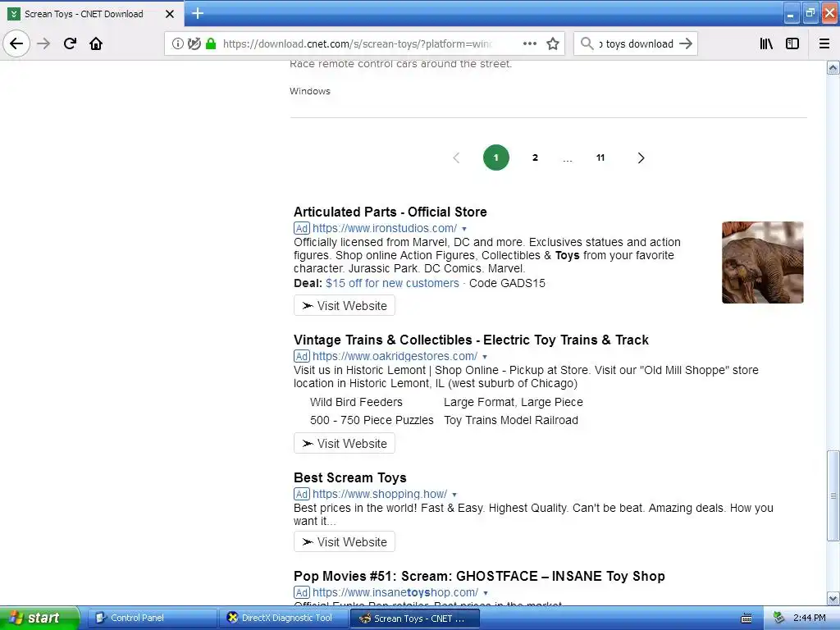The height and width of the screenshot is (630, 840).
Task: Go to previous results page arrow
Action: tap(456, 158)
